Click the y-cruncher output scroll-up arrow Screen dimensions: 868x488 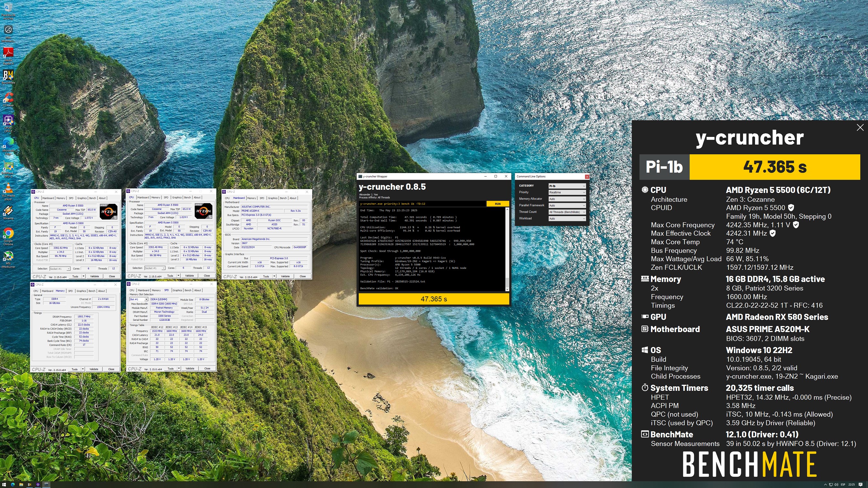[507, 209]
